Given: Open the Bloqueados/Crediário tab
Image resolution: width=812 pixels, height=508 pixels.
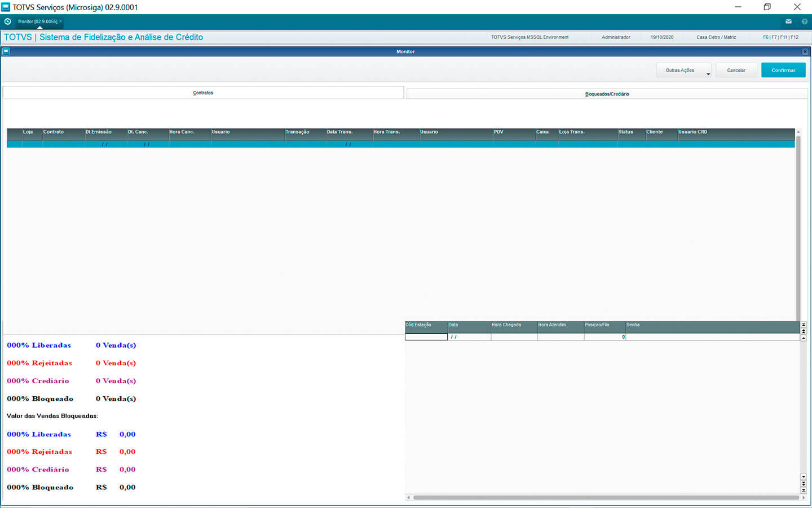Looking at the screenshot, I should (607, 94).
